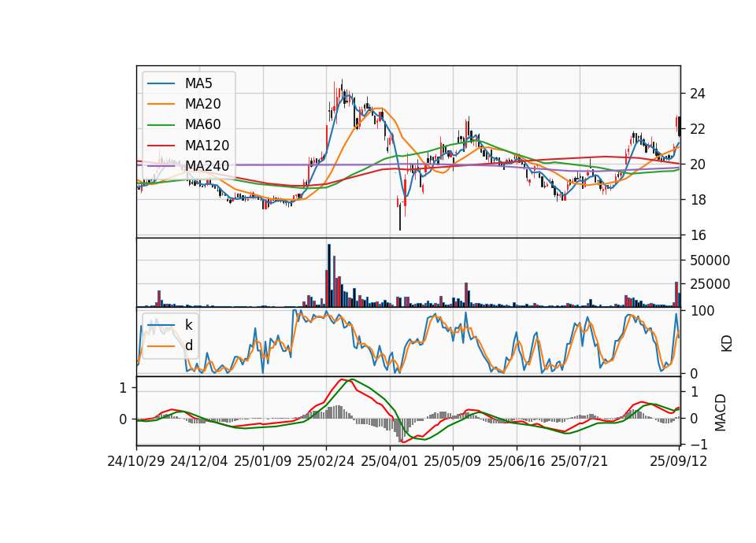Viewport: 756px width, 543px height.
Task: Click the orange d legend line sample
Action: (x=161, y=346)
